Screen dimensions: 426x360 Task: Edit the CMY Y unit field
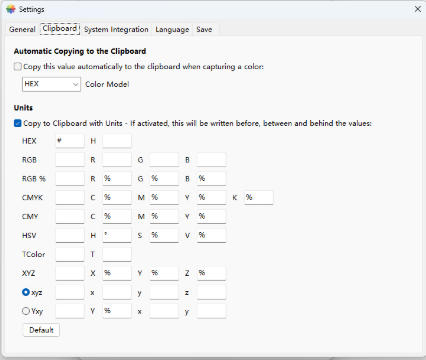click(x=211, y=216)
